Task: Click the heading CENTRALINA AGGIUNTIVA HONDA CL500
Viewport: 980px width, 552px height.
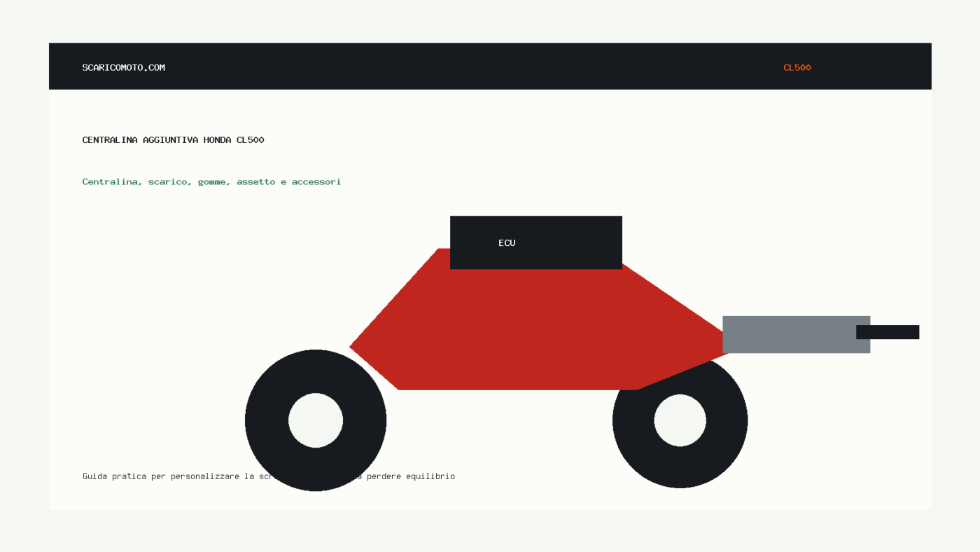Action: point(174,140)
